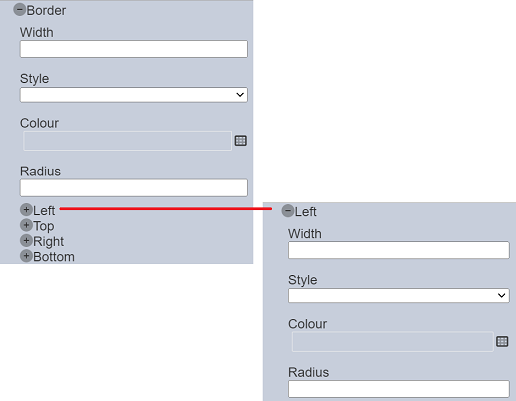516x401 pixels.
Task: Open Border colour picker grid icon
Action: (241, 141)
